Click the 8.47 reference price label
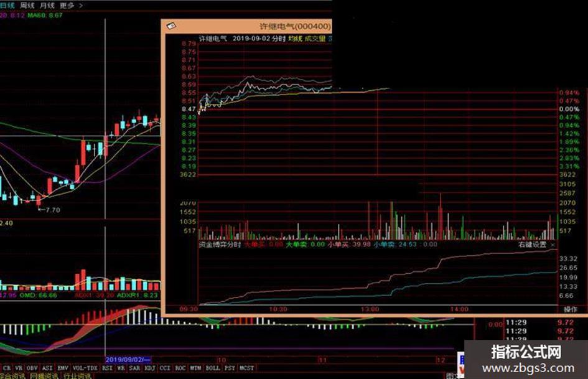 pyautogui.click(x=189, y=109)
